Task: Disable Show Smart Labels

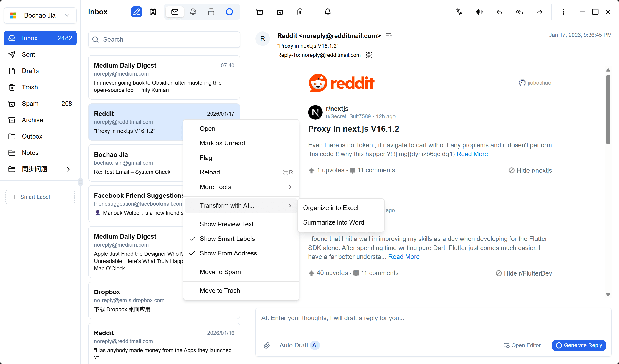Action: point(227,238)
